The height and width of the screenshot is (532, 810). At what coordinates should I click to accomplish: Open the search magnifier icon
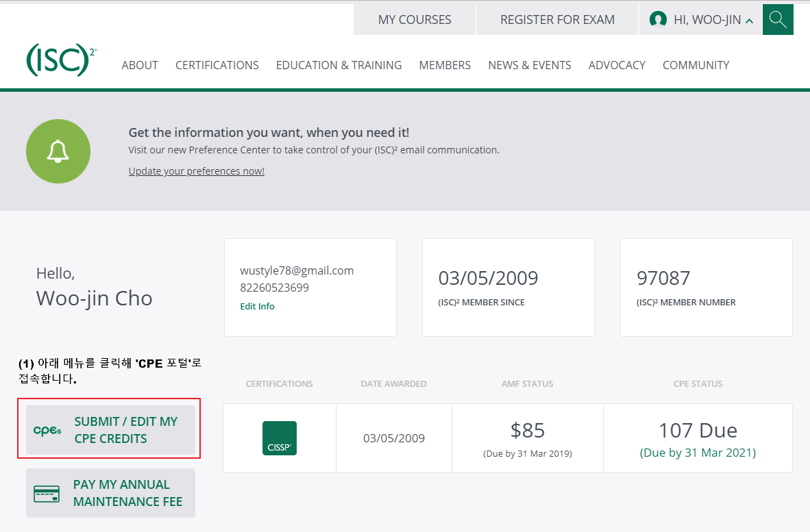click(778, 20)
